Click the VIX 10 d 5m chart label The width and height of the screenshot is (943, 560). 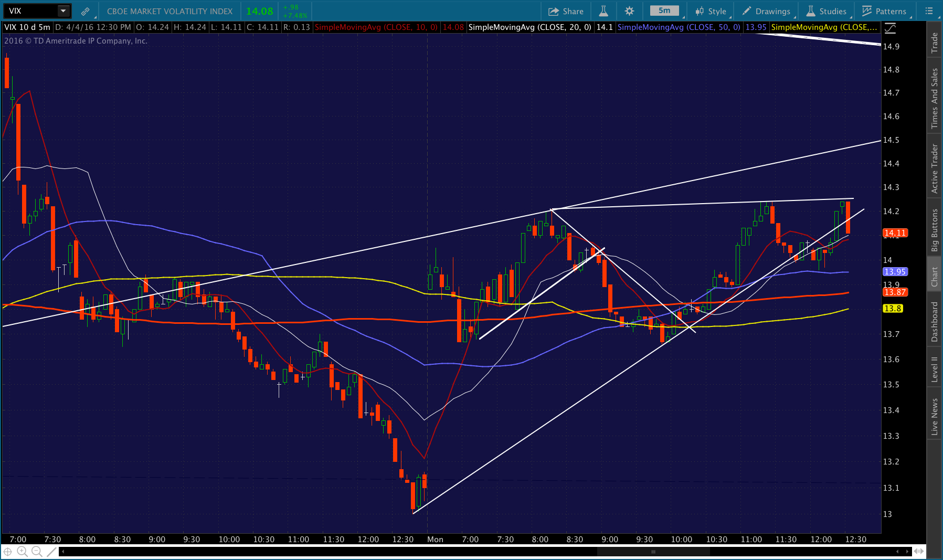click(x=27, y=27)
